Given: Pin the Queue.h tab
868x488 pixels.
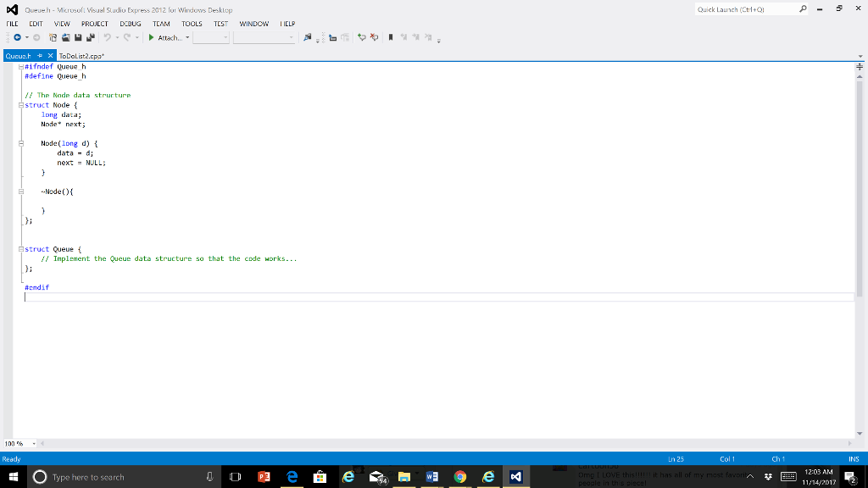Looking at the screenshot, I should pyautogui.click(x=39, y=55).
